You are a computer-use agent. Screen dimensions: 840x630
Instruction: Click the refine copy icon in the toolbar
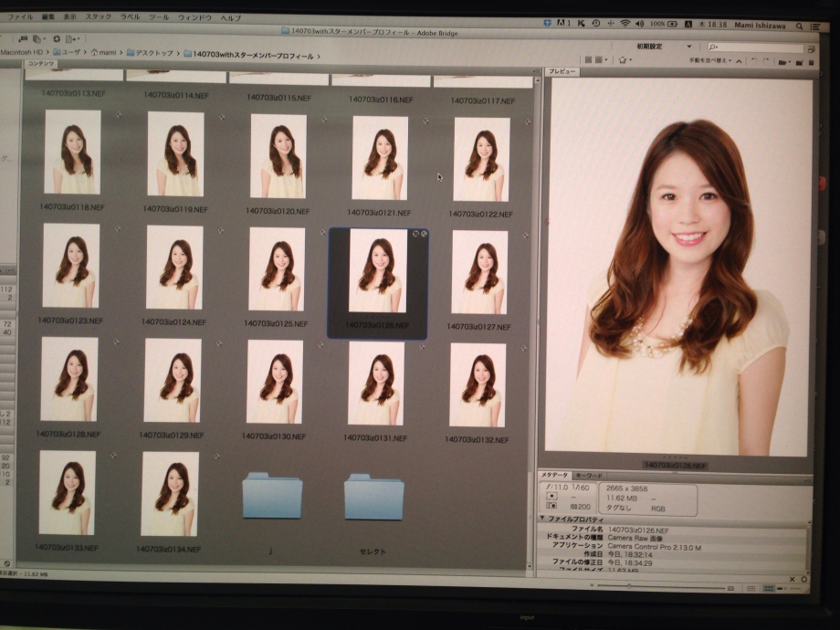click(x=37, y=38)
